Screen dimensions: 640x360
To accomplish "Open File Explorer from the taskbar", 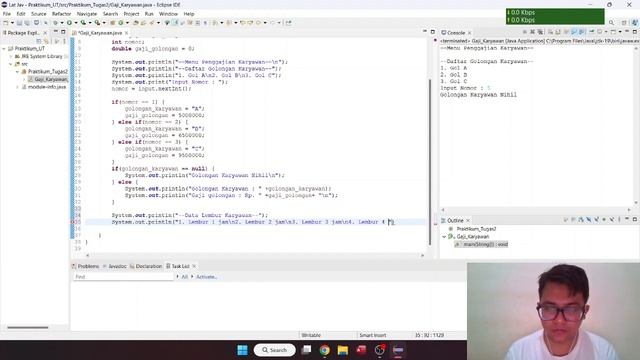I will tap(343, 350).
